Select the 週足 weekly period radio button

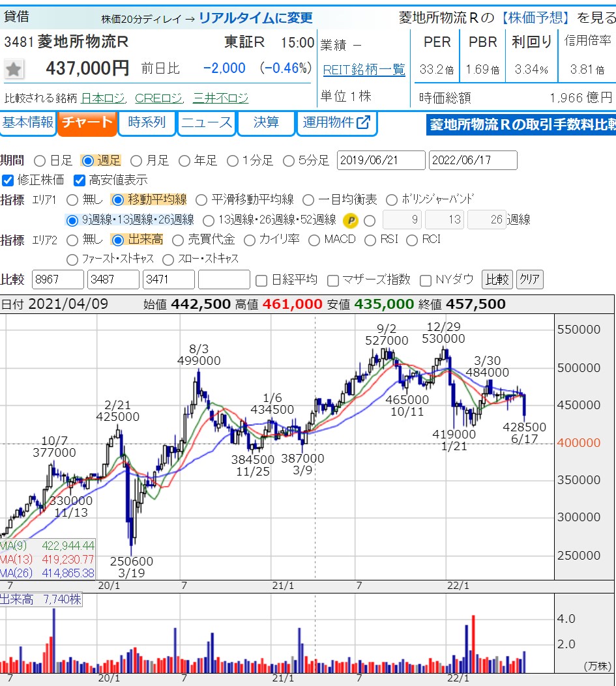tap(87, 161)
